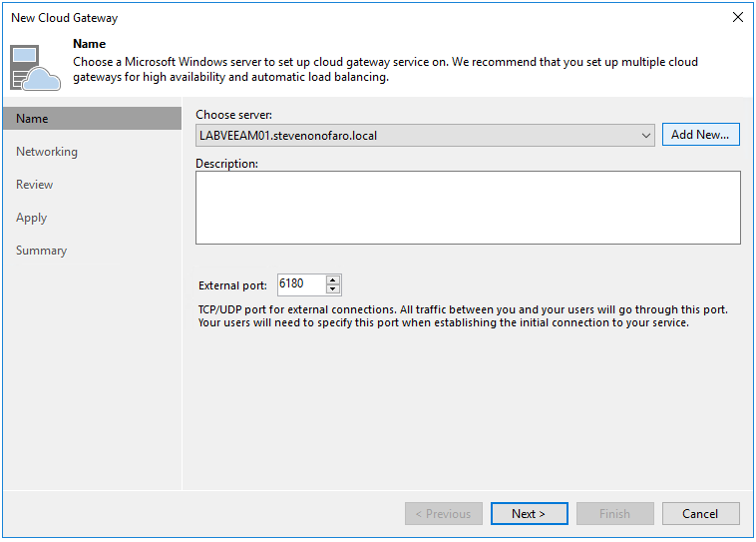
Task: Go to the Networking wizard step
Action: click(47, 152)
